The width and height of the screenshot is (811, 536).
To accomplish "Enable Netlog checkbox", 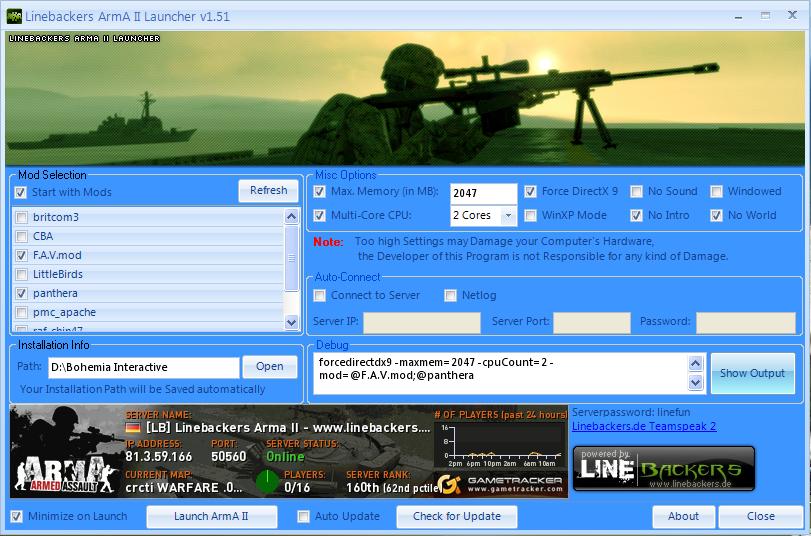I will point(450,295).
